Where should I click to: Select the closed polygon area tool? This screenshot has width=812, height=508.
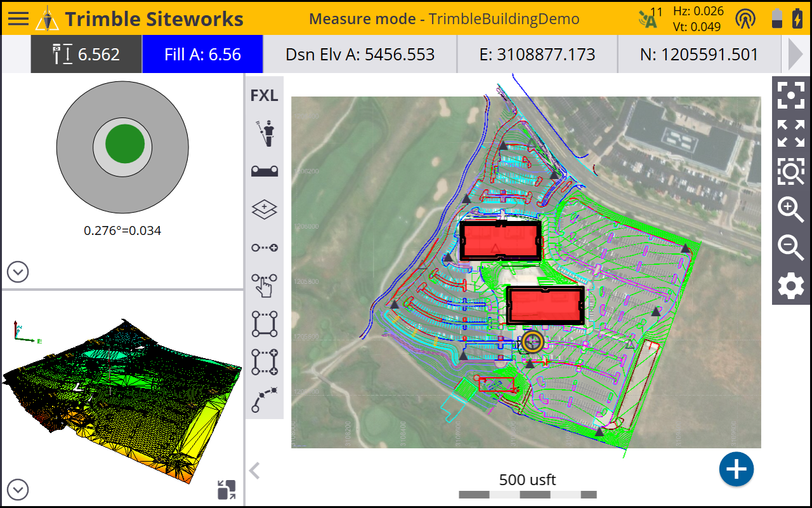tap(264, 324)
